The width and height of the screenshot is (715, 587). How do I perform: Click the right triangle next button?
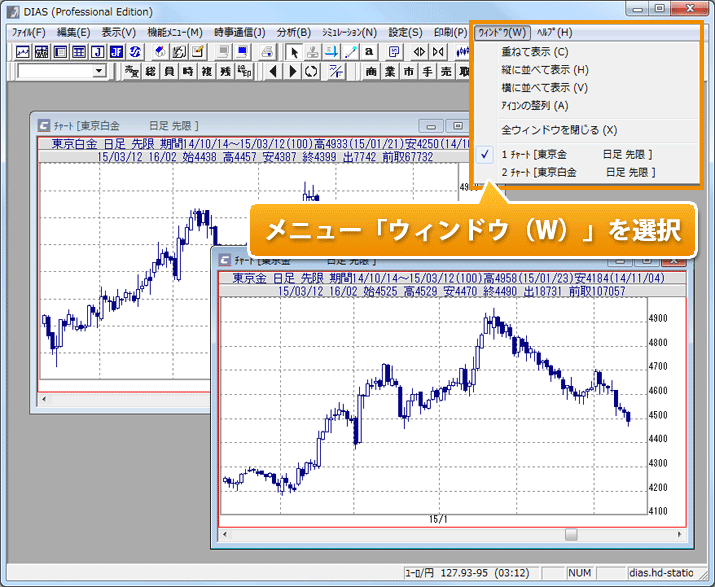tap(292, 71)
